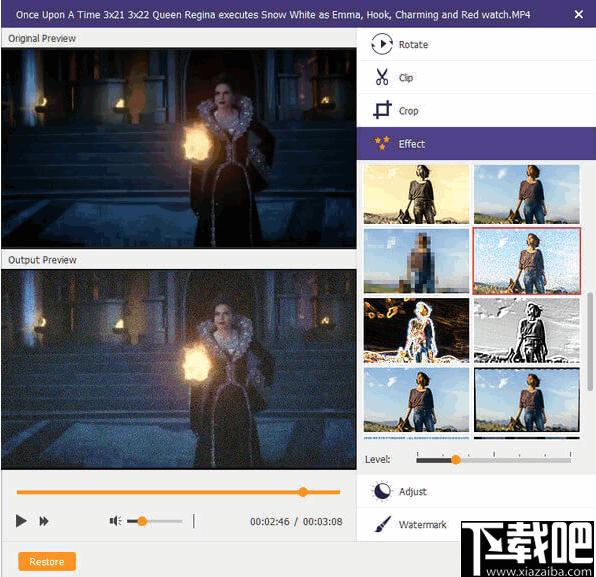Click the effects list vertical scrollbar
This screenshot has height=577, width=596.
coord(590,341)
